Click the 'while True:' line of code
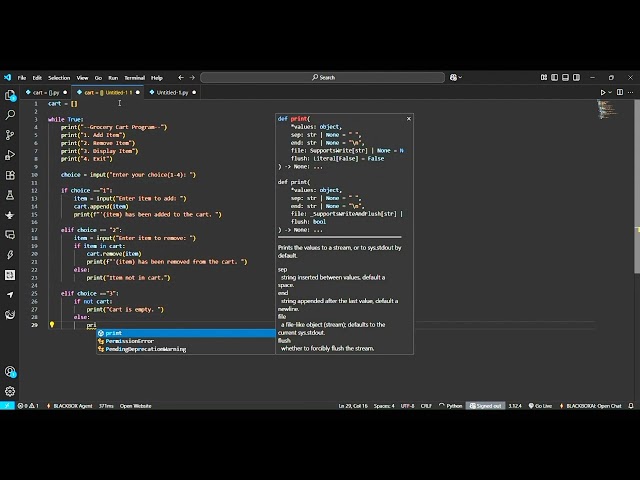 point(65,119)
